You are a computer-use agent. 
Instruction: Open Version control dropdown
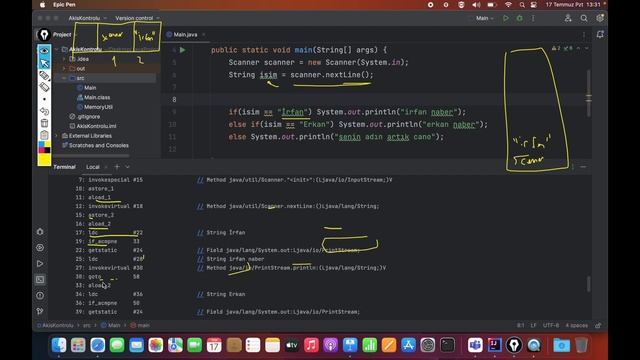pos(137,18)
